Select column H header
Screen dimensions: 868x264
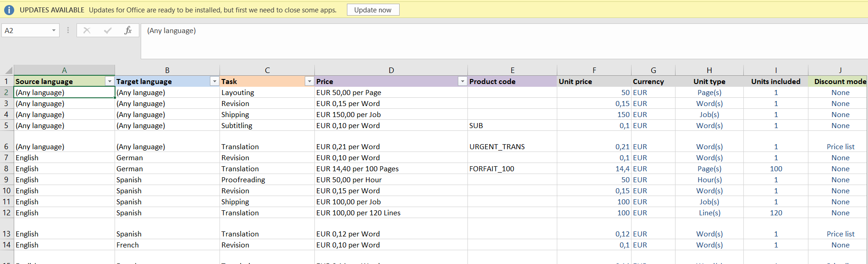tap(709, 70)
